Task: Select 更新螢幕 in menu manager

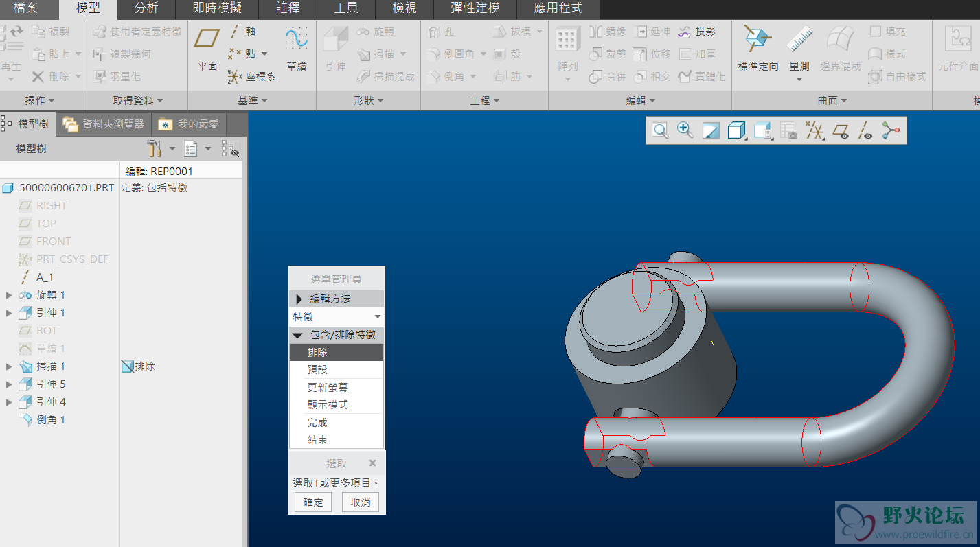Action: pos(337,387)
